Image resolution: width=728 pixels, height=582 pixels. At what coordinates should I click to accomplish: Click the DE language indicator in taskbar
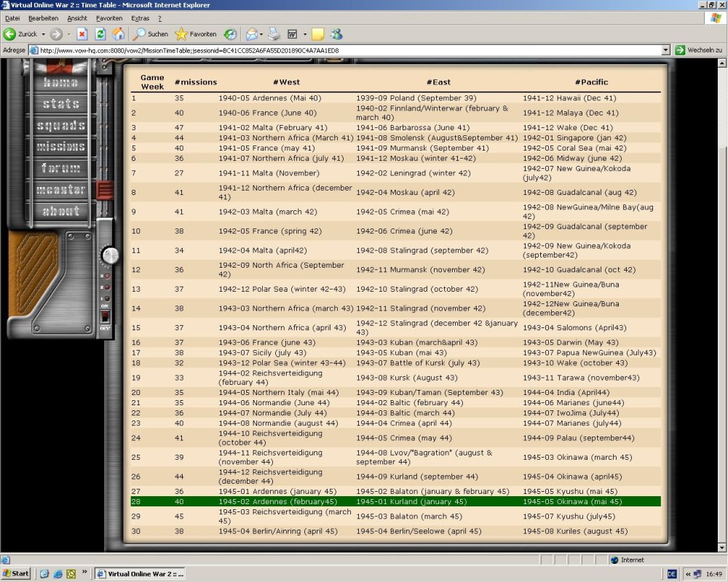point(672,573)
